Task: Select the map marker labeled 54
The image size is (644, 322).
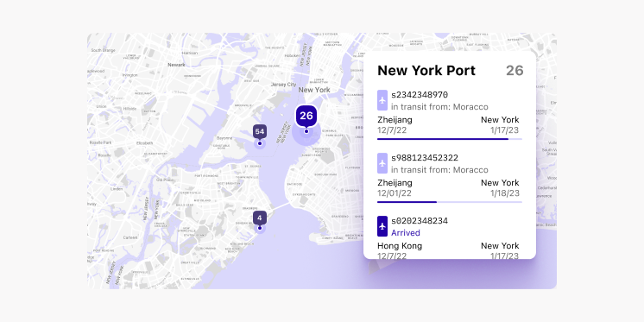Action: [260, 133]
